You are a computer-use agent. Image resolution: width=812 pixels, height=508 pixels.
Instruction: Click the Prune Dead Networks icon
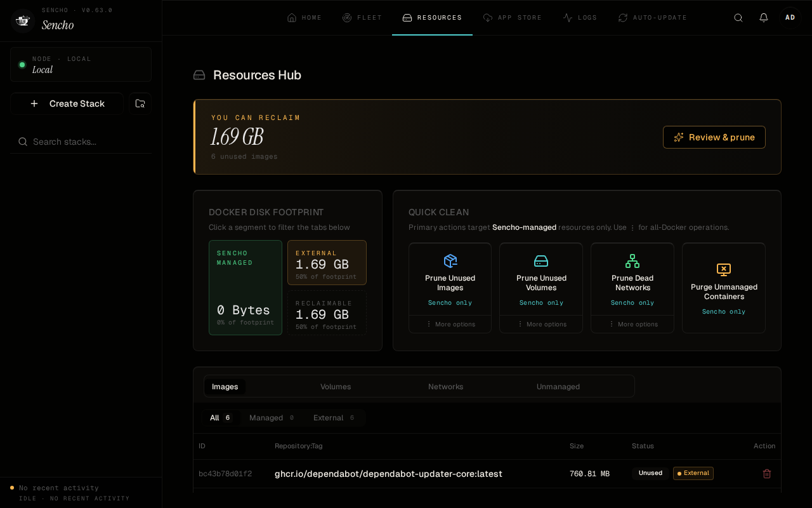point(632,261)
